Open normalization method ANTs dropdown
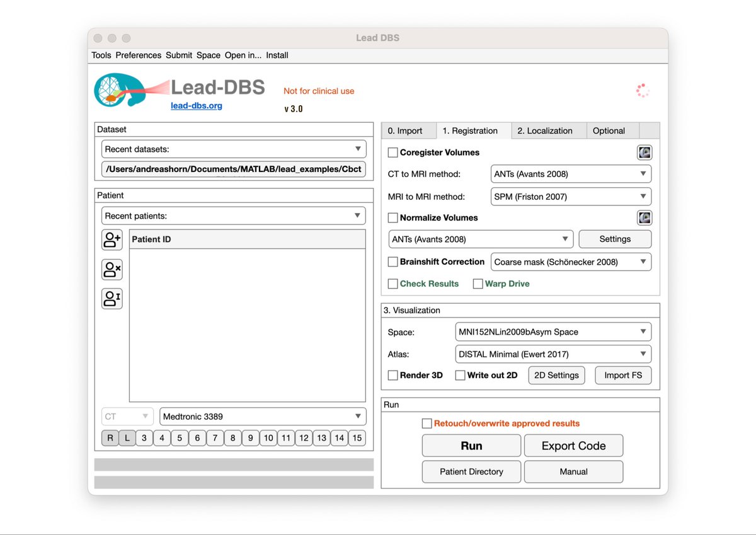The height and width of the screenshot is (535, 756). click(481, 239)
